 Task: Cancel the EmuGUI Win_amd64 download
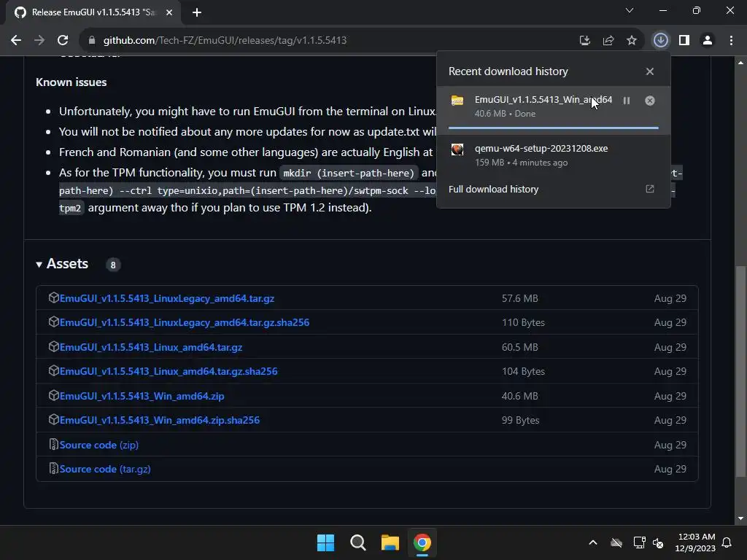click(x=650, y=101)
